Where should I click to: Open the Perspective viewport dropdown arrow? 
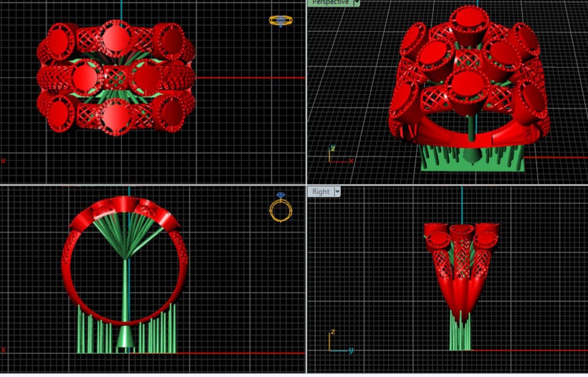[357, 2]
